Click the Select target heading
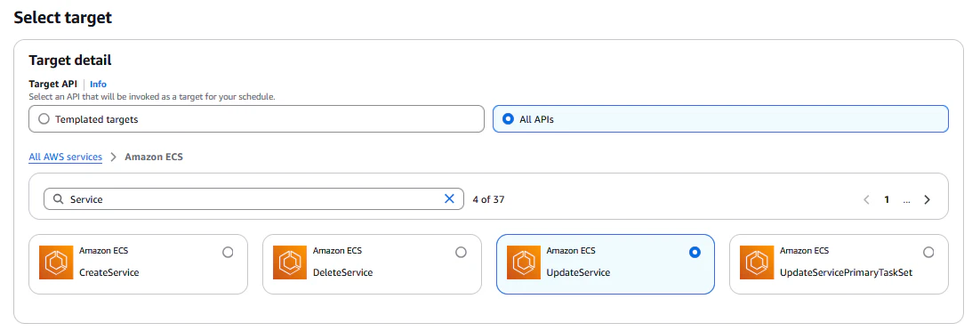980x331 pixels. 62,18
